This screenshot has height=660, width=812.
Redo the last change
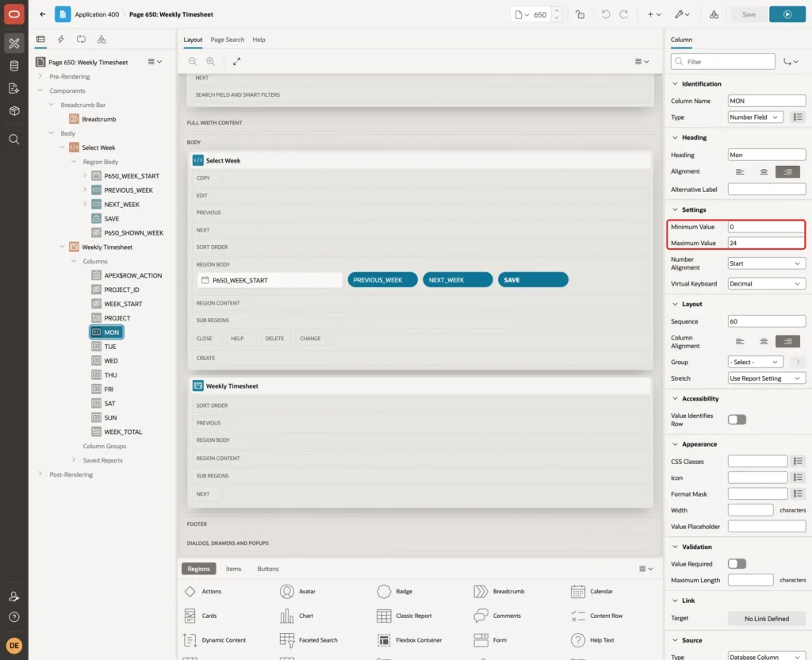[x=623, y=14]
